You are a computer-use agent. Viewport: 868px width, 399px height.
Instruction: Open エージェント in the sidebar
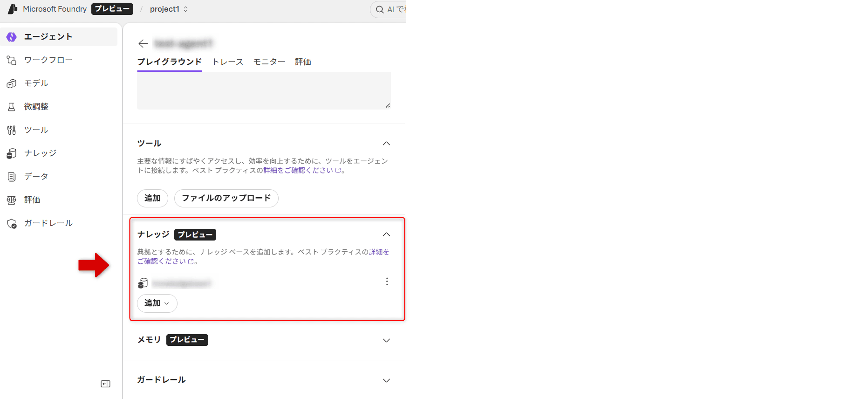(x=59, y=37)
